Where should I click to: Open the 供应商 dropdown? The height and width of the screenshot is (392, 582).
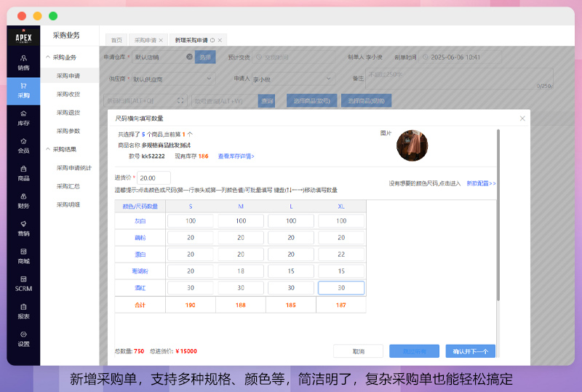click(x=173, y=79)
